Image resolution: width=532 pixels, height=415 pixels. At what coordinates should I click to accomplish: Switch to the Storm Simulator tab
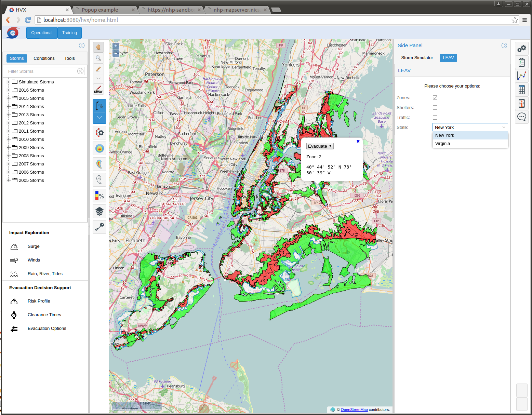tap(417, 58)
